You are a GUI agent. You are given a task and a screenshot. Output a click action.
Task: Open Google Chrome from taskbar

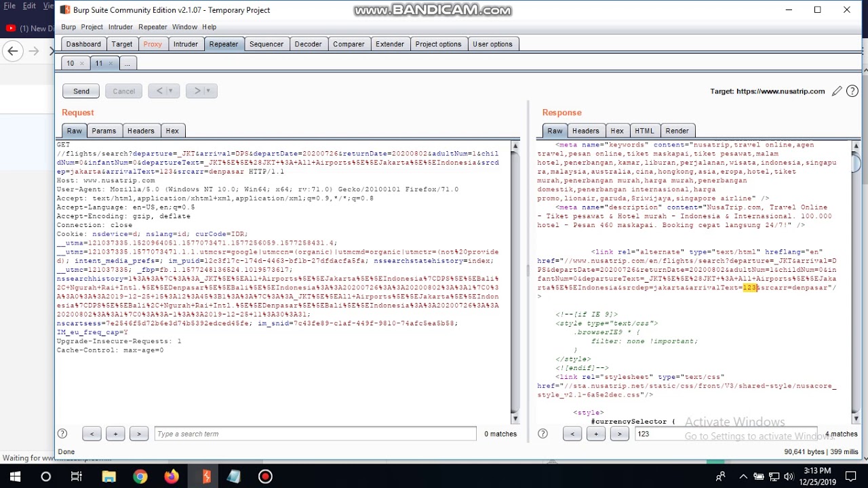pos(140,476)
